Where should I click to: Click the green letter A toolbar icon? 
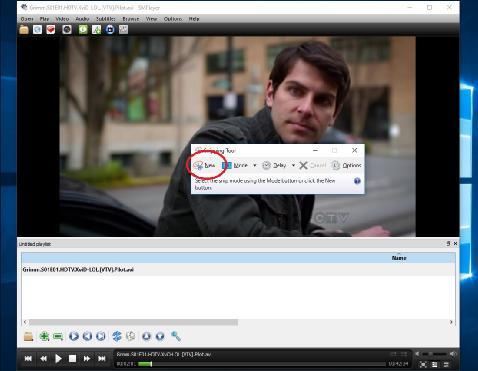click(x=96, y=30)
